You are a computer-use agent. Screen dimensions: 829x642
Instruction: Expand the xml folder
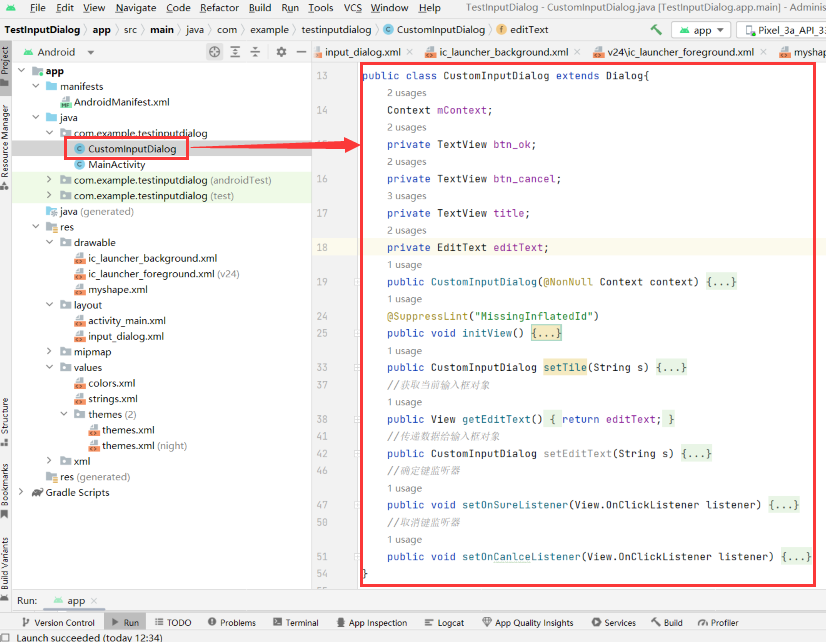(49, 461)
